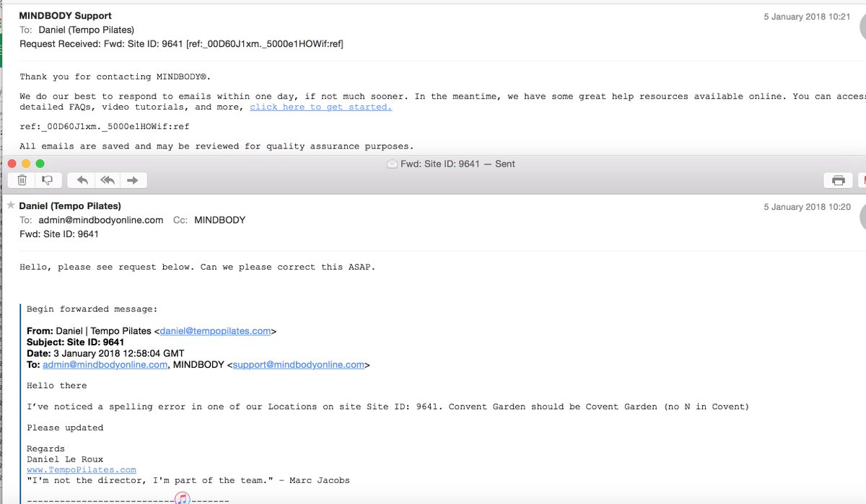Screen dimensions: 866x504
Task: Click the envelope icon in the window title
Action: coord(393,164)
